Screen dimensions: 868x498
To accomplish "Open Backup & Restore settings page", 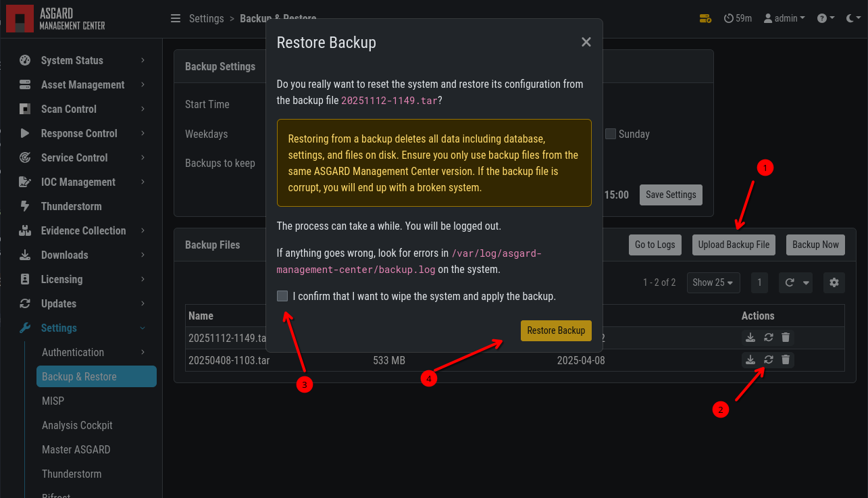I will point(97,376).
